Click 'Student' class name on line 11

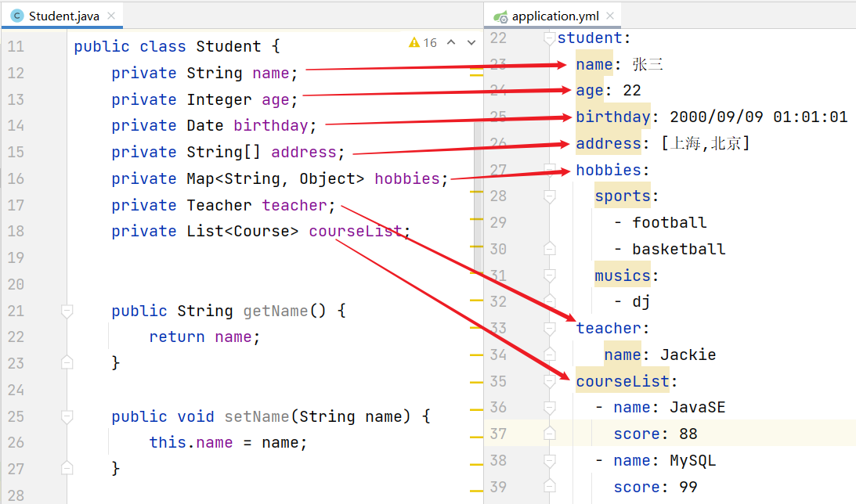click(228, 46)
